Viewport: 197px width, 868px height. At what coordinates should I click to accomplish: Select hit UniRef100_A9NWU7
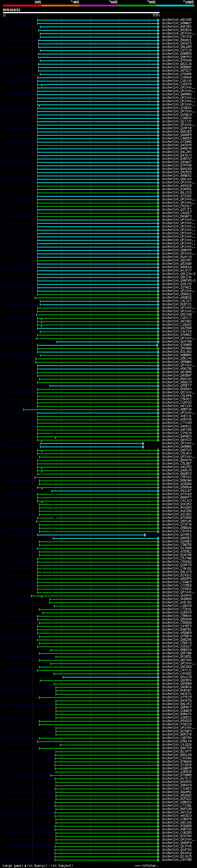pos(176,23)
